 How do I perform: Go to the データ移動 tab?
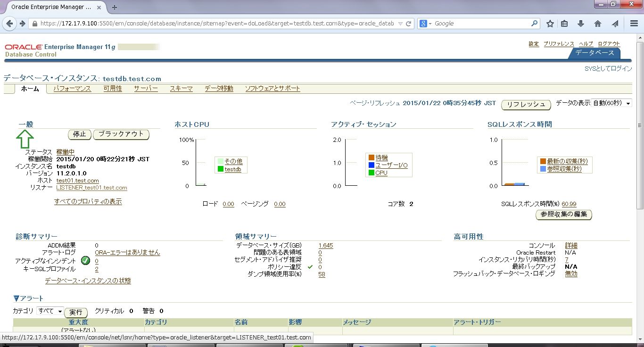pos(219,89)
